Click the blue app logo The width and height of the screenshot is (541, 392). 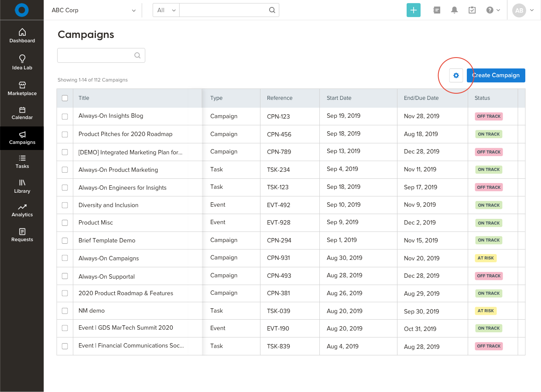coord(21,10)
